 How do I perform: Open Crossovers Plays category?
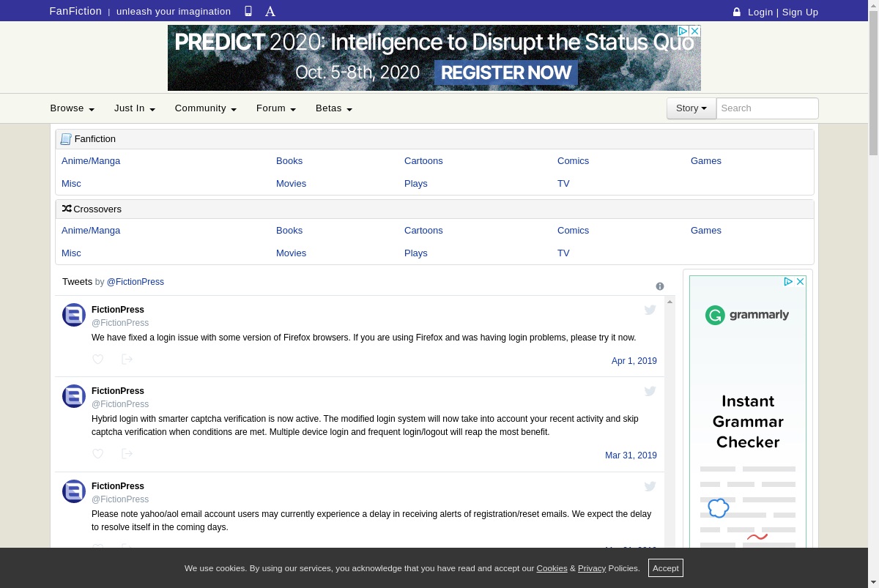point(416,253)
